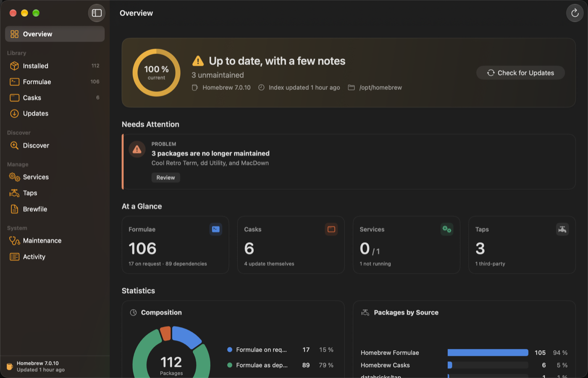Click the green Formulae as dependencies legend dot
The height and width of the screenshot is (378, 588).
[230, 365]
